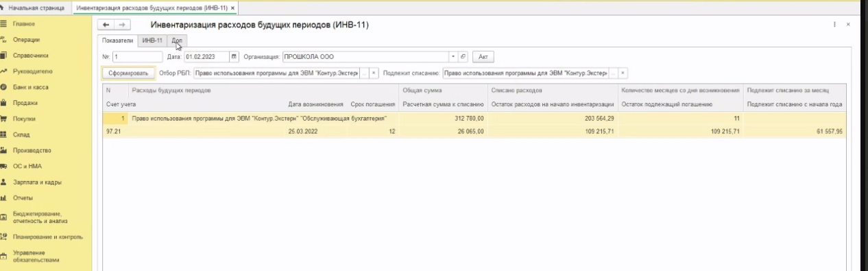Go back with the left arrow button
This screenshot has height=271, width=868.
coord(106,25)
